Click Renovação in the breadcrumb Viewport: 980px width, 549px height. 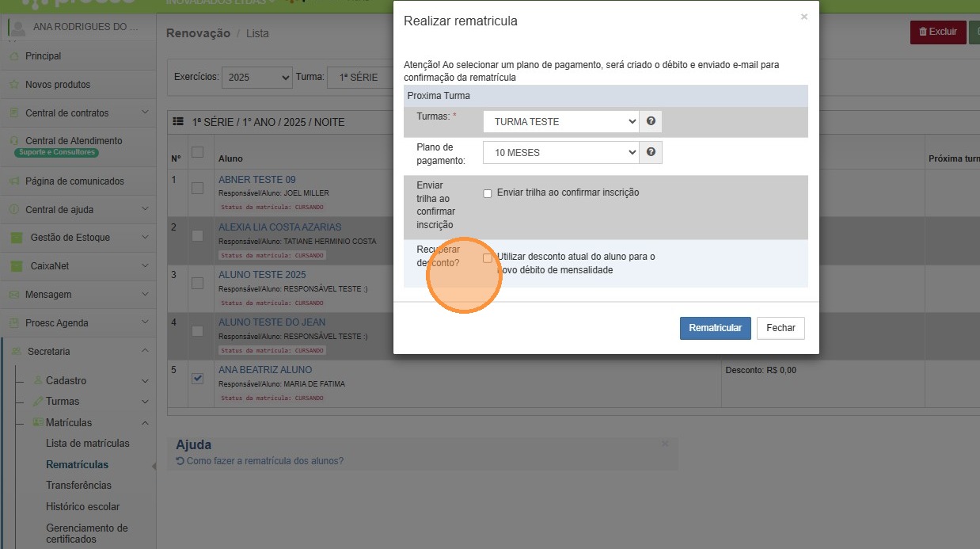click(198, 33)
